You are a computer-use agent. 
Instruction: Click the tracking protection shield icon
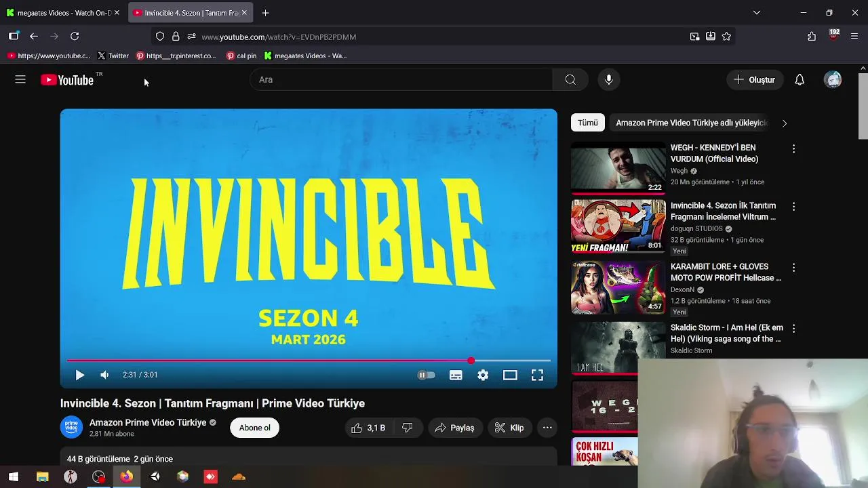[160, 37]
